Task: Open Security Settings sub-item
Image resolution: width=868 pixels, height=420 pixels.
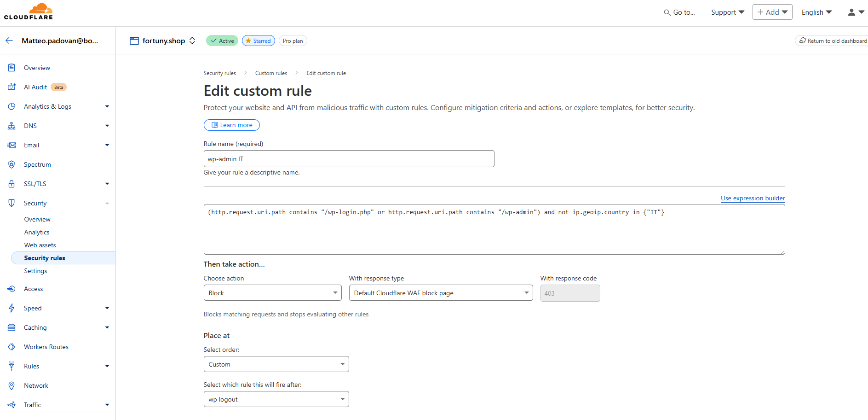Action: tap(35, 271)
